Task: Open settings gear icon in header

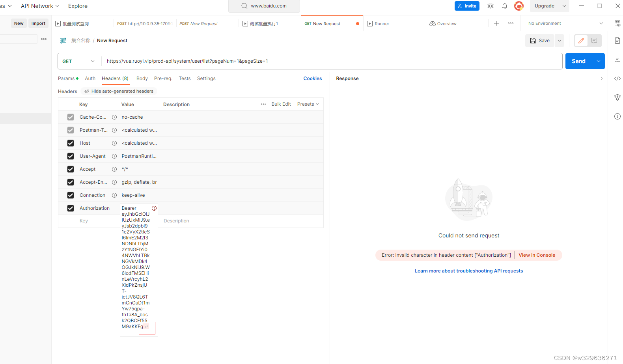Action: click(491, 6)
